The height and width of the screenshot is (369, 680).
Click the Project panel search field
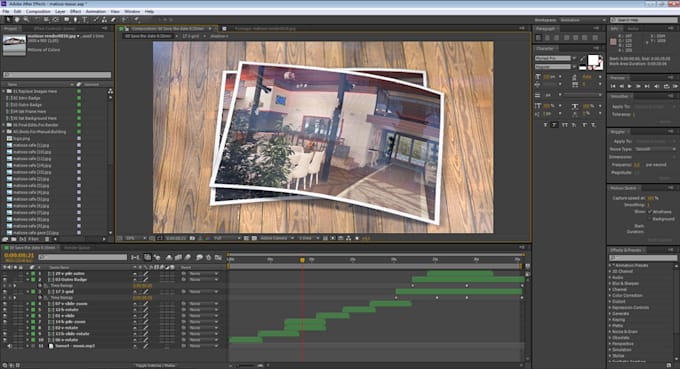point(57,75)
